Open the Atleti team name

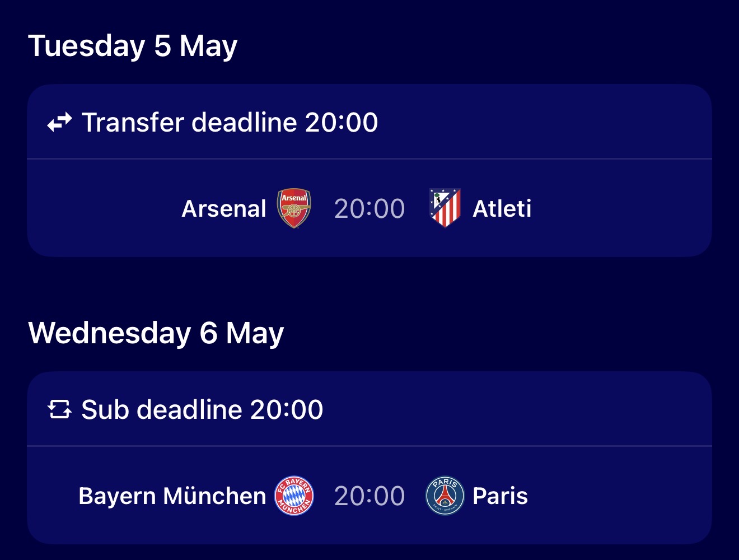pyautogui.click(x=502, y=209)
